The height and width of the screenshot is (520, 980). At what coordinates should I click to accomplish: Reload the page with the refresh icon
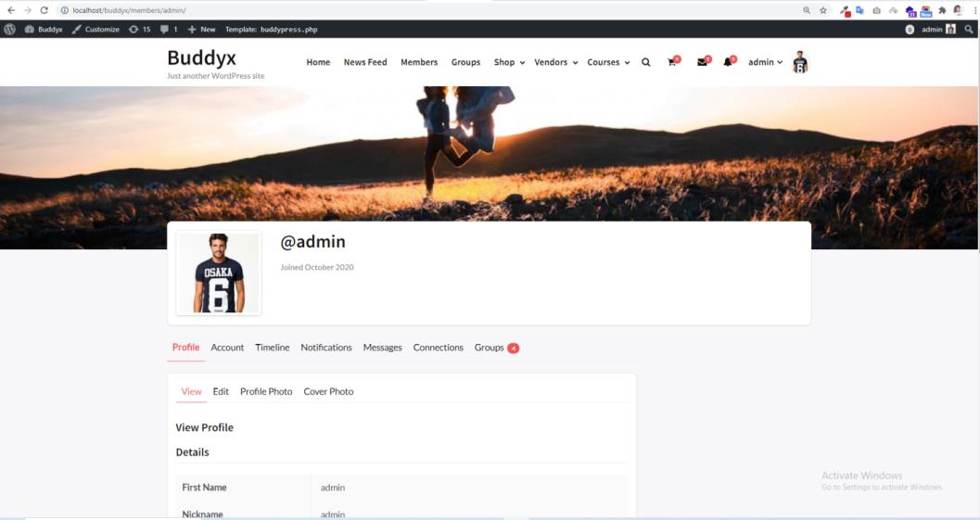(x=44, y=10)
